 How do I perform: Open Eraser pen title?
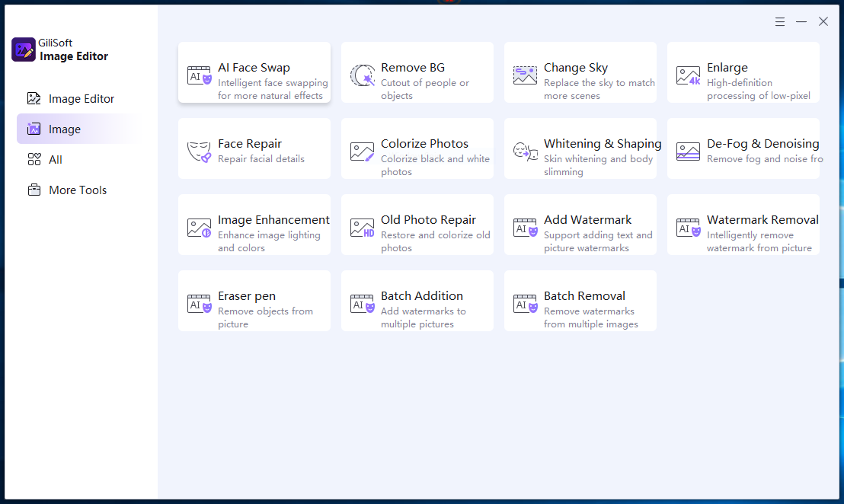coord(247,296)
